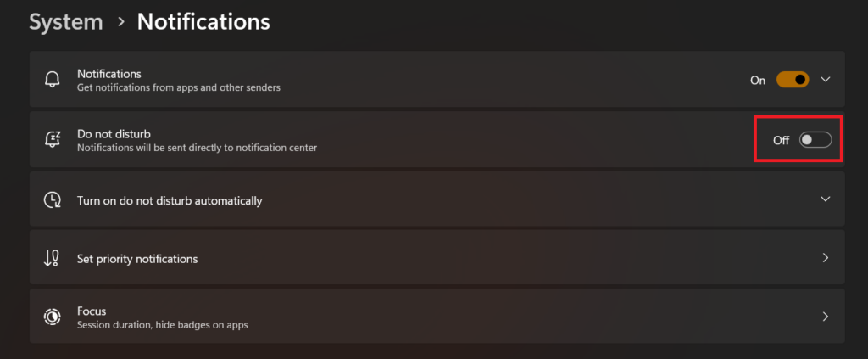Image resolution: width=868 pixels, height=359 pixels.
Task: Click the Focus timer icon
Action: click(x=53, y=317)
